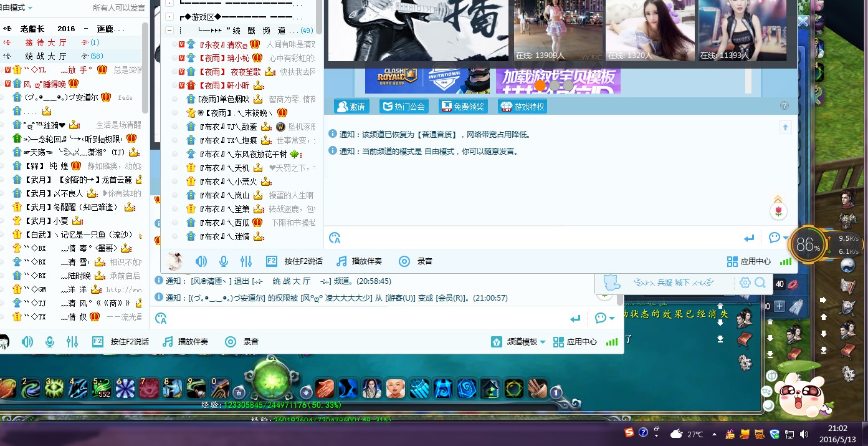
Task: Click the 邀请 button
Action: [x=351, y=107]
